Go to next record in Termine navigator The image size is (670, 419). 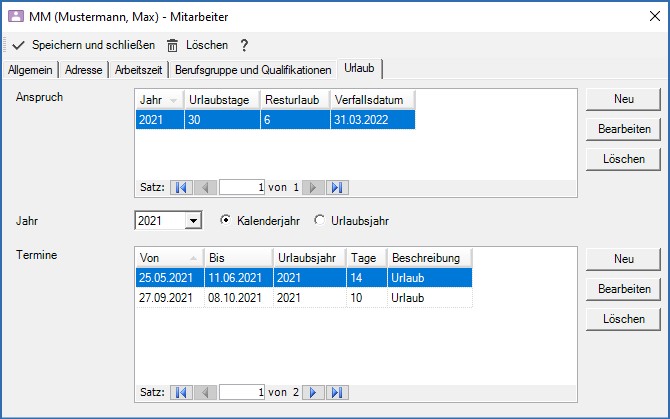313,392
